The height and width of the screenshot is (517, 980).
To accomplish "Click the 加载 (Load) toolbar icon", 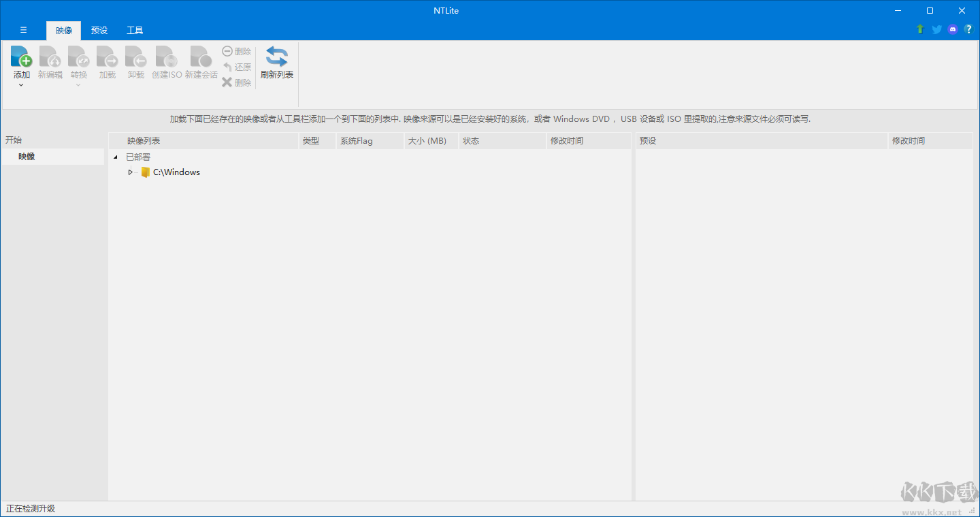I will pyautogui.click(x=108, y=57).
